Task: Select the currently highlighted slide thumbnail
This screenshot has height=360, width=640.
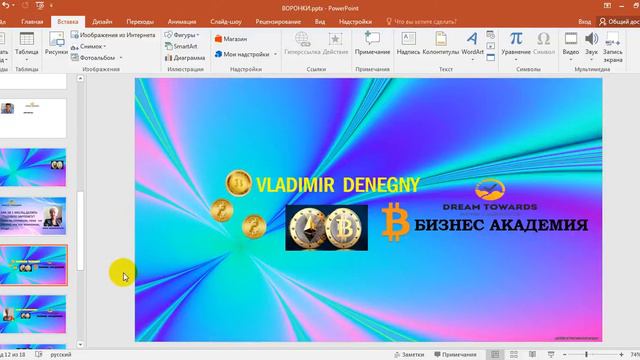Action: pos(33,265)
